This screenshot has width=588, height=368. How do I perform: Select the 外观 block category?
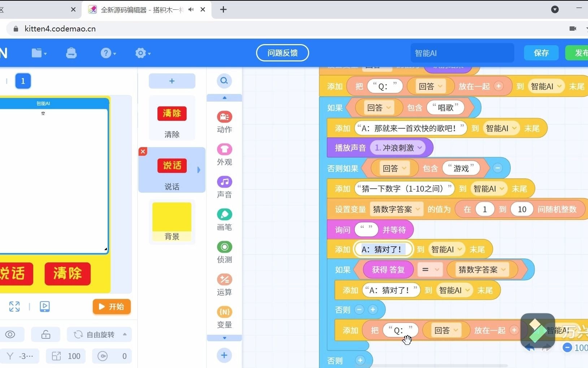pos(224,155)
